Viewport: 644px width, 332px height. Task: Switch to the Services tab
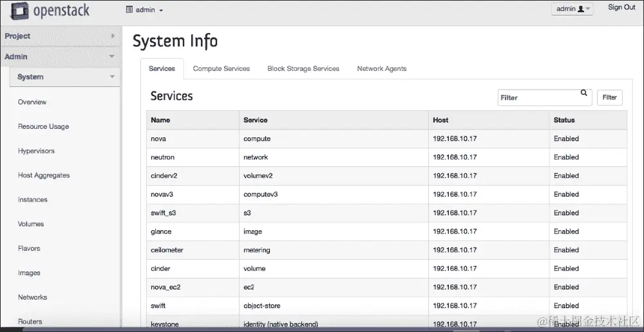(162, 68)
